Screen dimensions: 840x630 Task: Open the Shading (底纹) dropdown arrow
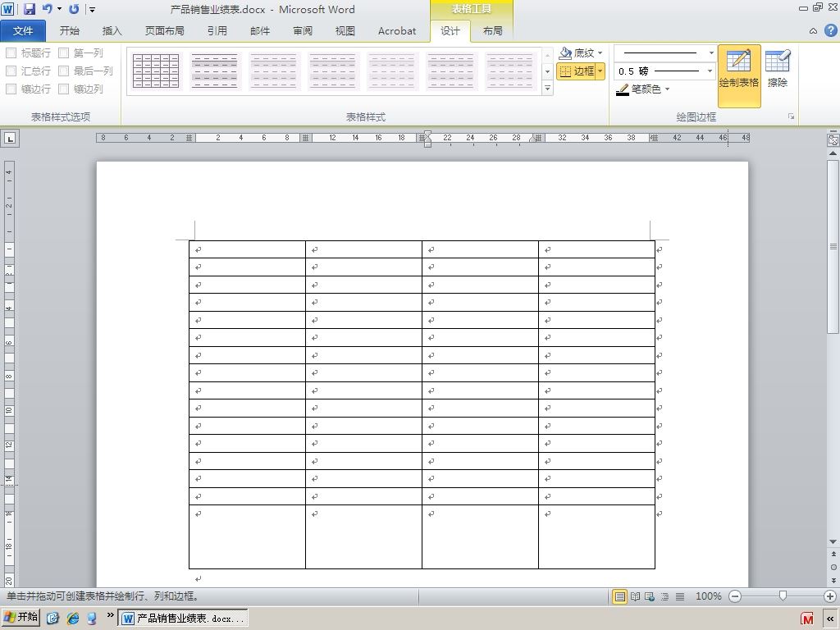[x=600, y=53]
